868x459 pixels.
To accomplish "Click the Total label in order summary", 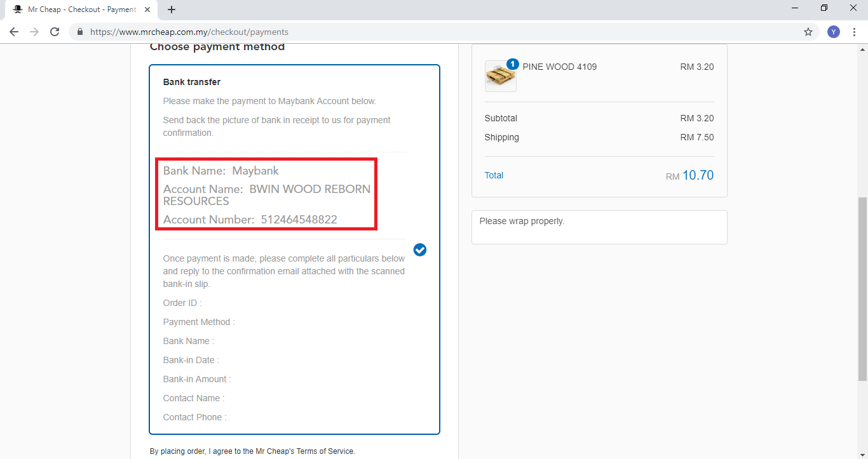I will [x=494, y=175].
